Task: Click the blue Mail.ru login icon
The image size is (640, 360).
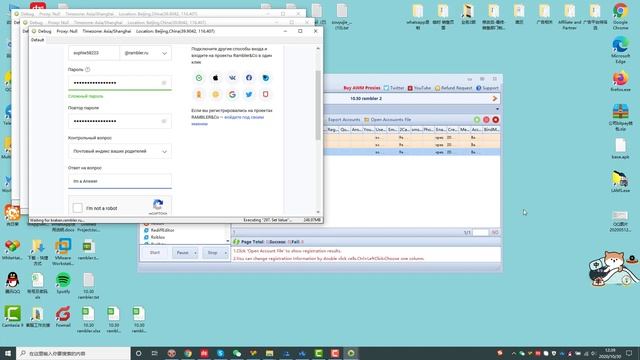Action: coord(266,78)
